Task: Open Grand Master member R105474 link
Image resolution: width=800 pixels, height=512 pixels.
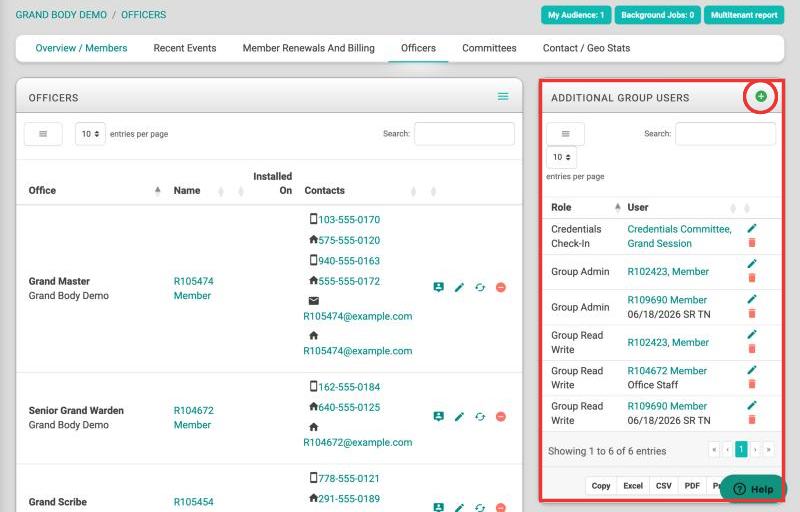Action: pos(193,289)
